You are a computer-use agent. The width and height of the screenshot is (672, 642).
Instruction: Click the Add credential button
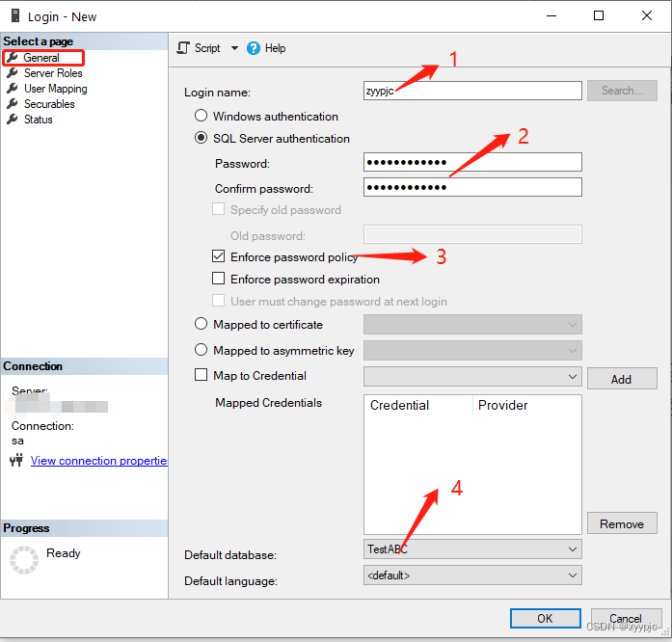point(622,379)
